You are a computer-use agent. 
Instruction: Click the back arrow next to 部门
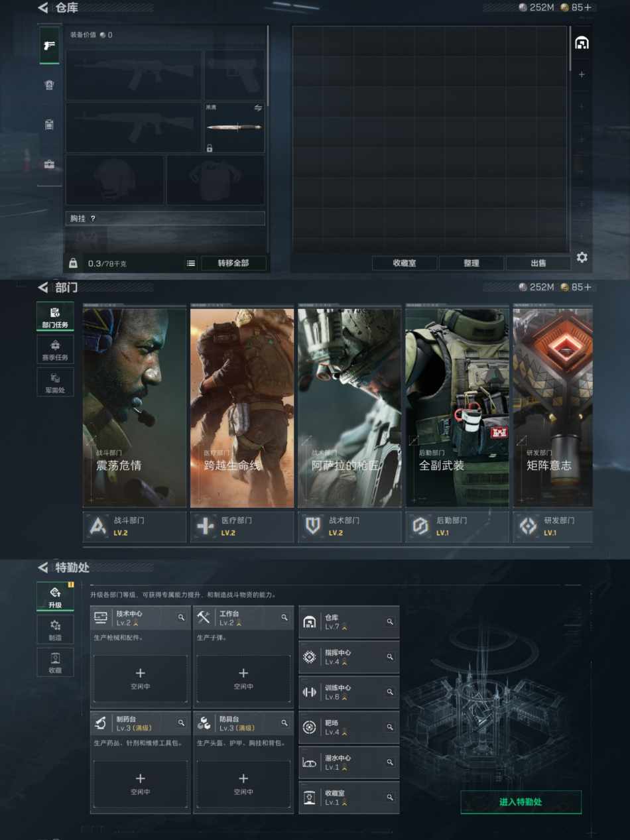click(43, 287)
